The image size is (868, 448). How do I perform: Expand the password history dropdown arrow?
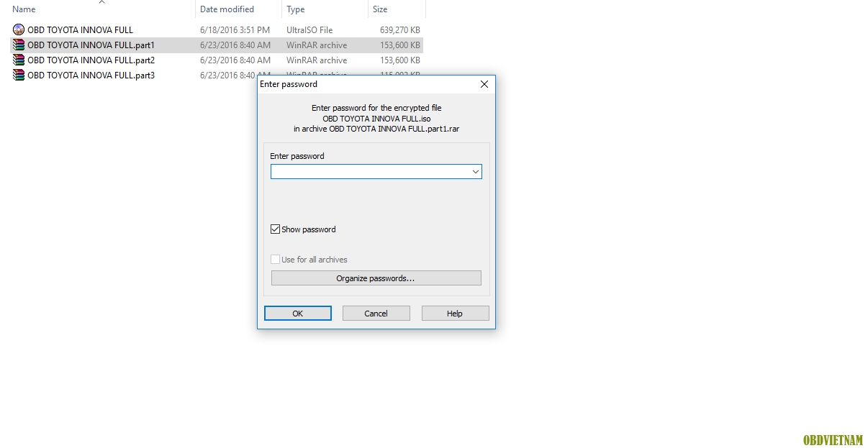click(475, 172)
